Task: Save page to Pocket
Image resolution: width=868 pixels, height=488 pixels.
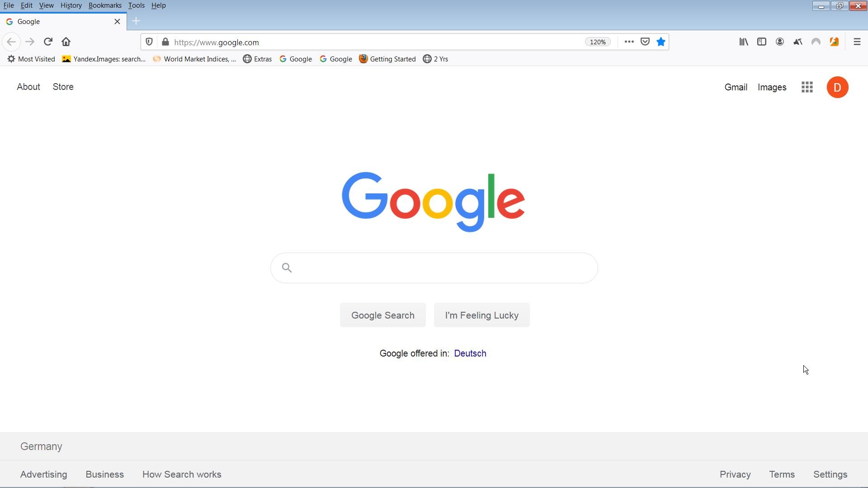Action: pos(645,42)
